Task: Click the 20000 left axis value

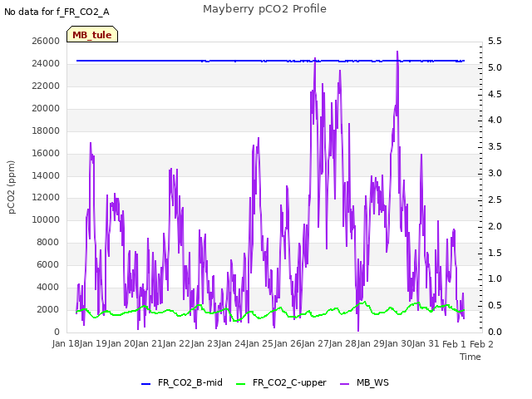Action: 46,108
